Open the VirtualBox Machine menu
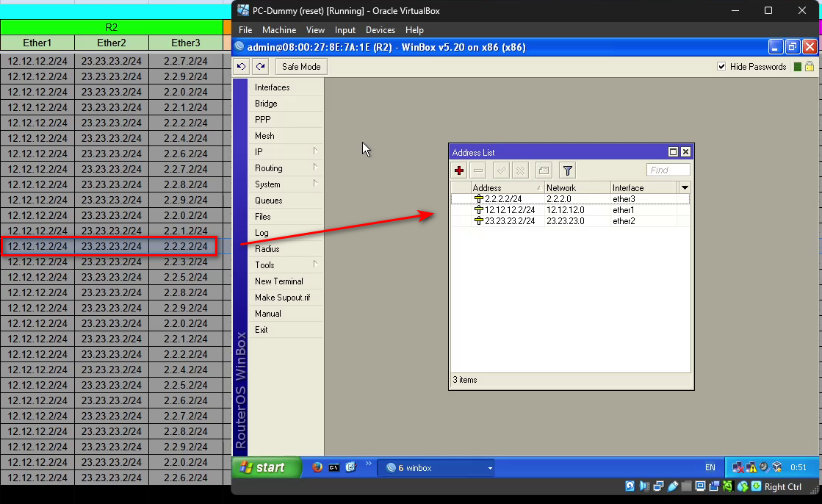Screen dimensions: 822x504 point(279,30)
